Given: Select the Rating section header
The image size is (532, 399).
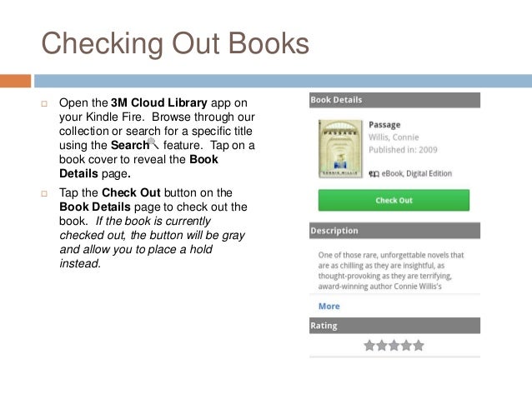Looking at the screenshot, I should (394, 326).
